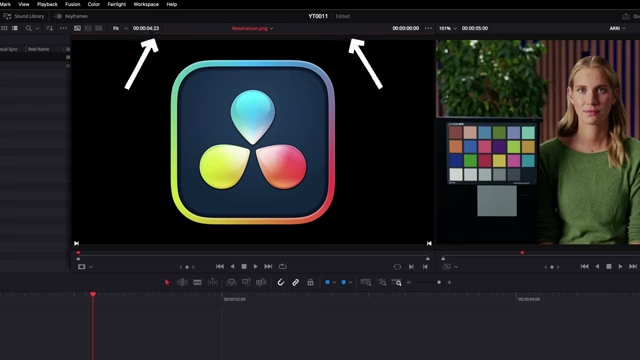
Task: Enable single source viewer mode icon
Action: point(77,28)
